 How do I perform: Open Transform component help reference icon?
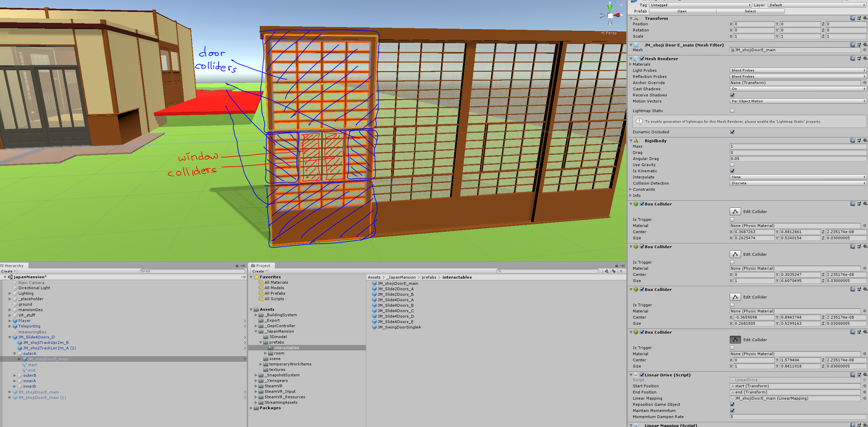tap(853, 18)
